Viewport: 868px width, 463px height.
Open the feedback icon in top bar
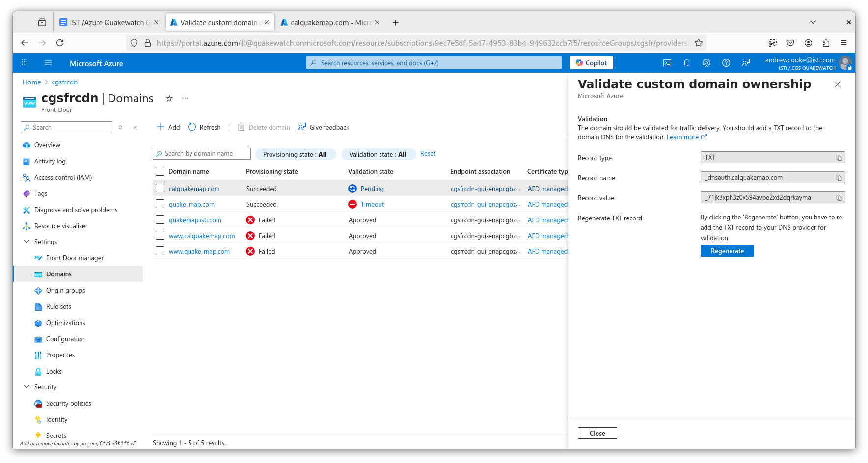coord(746,63)
